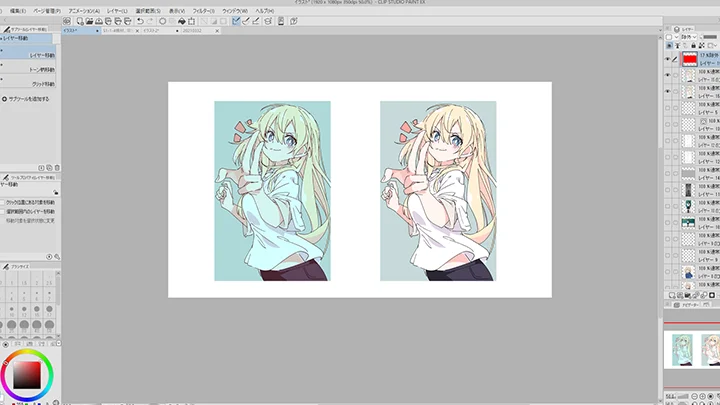Screen dimensions: 720x405
Task: Select the red fill layer thumbnail
Action: tap(690, 59)
